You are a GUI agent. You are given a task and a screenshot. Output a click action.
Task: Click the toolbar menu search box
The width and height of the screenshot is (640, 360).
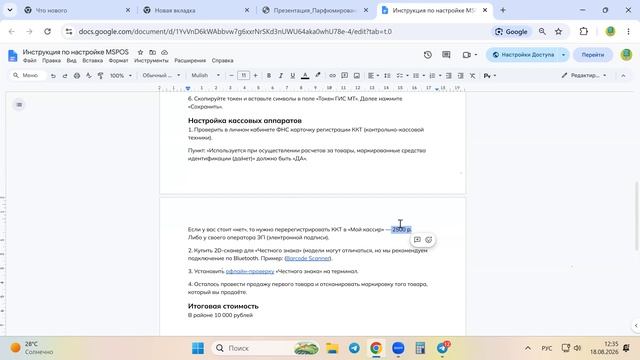27,76
